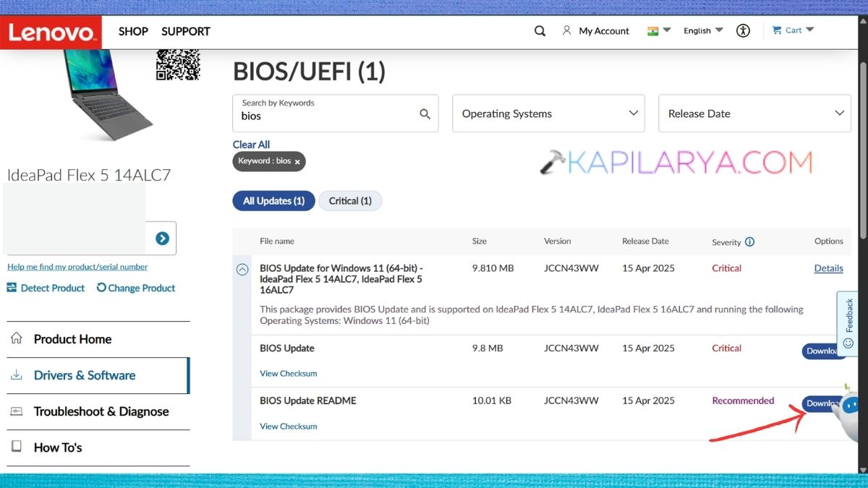Select the Critical (1) tab
Viewport: 868px width, 488px height.
[350, 201]
